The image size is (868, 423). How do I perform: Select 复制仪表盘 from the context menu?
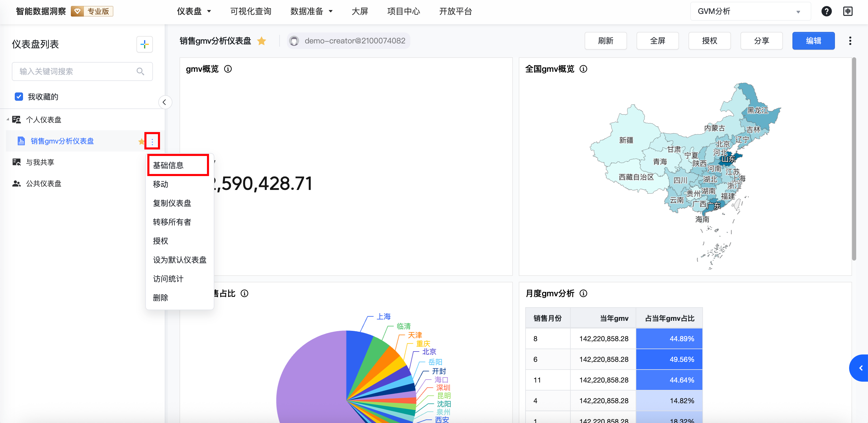tap(172, 203)
